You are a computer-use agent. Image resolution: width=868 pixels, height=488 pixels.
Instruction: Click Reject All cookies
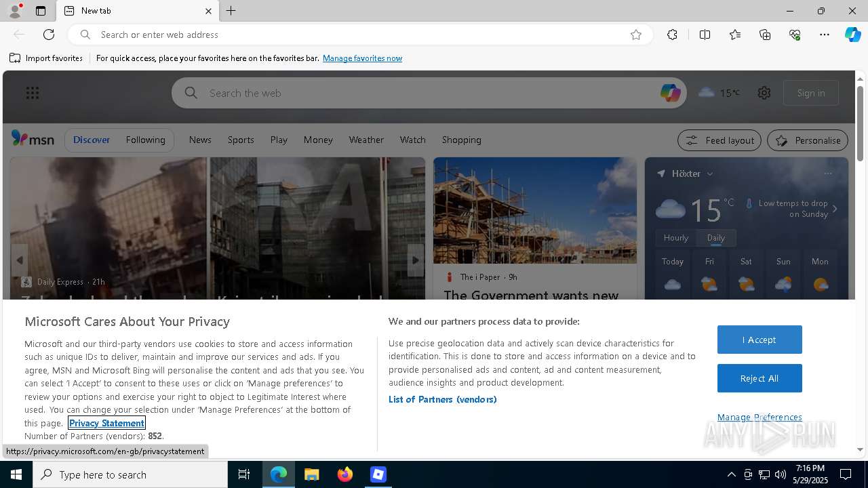tap(759, 378)
